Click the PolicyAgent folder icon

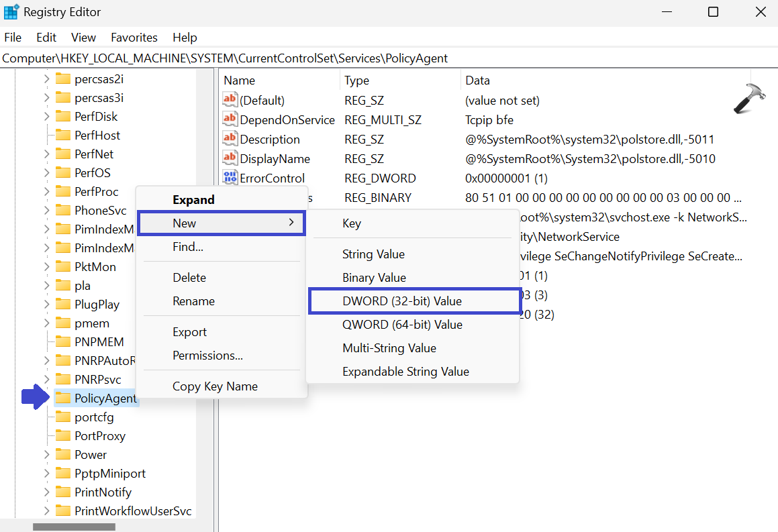click(63, 398)
